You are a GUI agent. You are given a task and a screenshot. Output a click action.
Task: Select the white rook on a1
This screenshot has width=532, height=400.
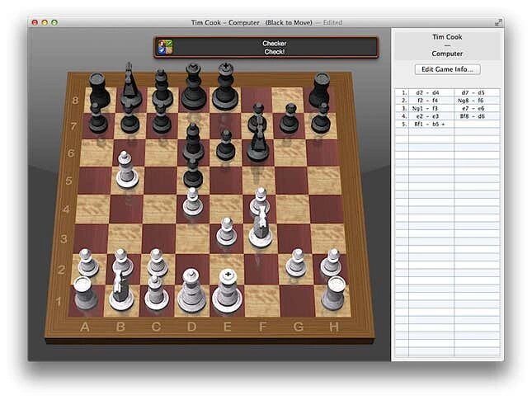tap(85, 293)
